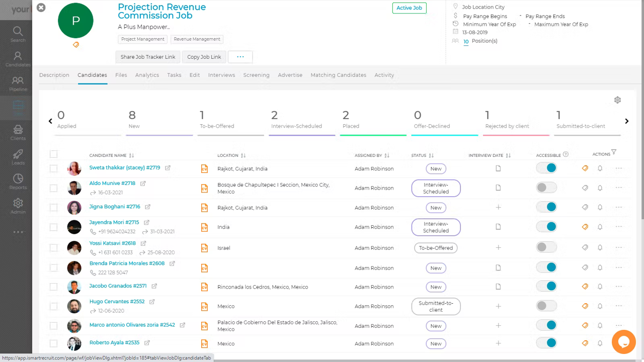This screenshot has width=644, height=362.
Task: Open Aldo Munive profile in new window icon
Action: 143,184
